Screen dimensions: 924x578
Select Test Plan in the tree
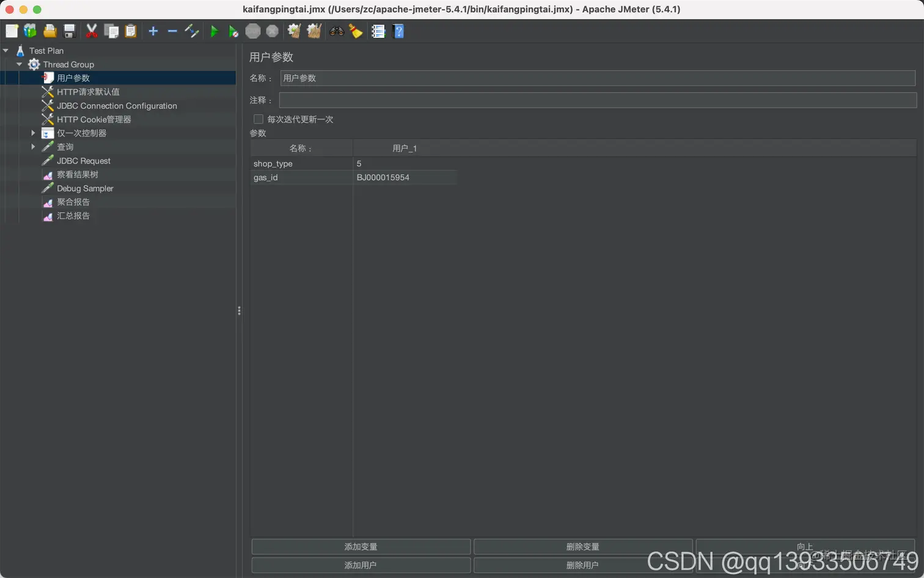pos(46,51)
